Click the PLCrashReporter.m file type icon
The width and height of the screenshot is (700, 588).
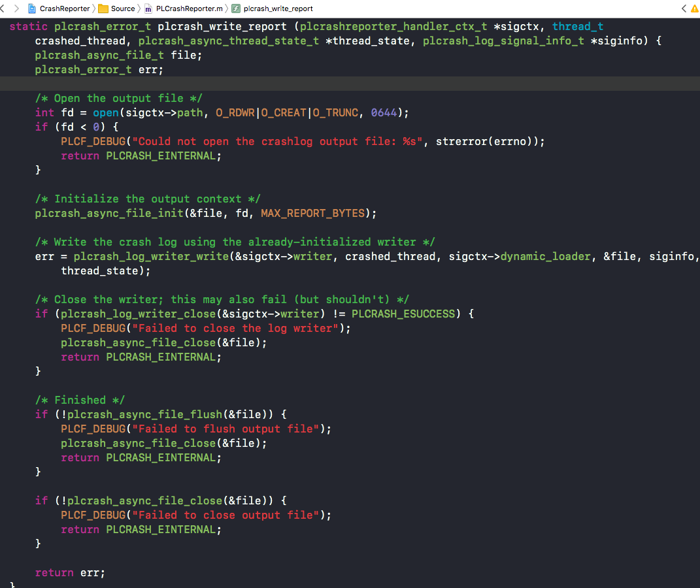click(x=148, y=8)
